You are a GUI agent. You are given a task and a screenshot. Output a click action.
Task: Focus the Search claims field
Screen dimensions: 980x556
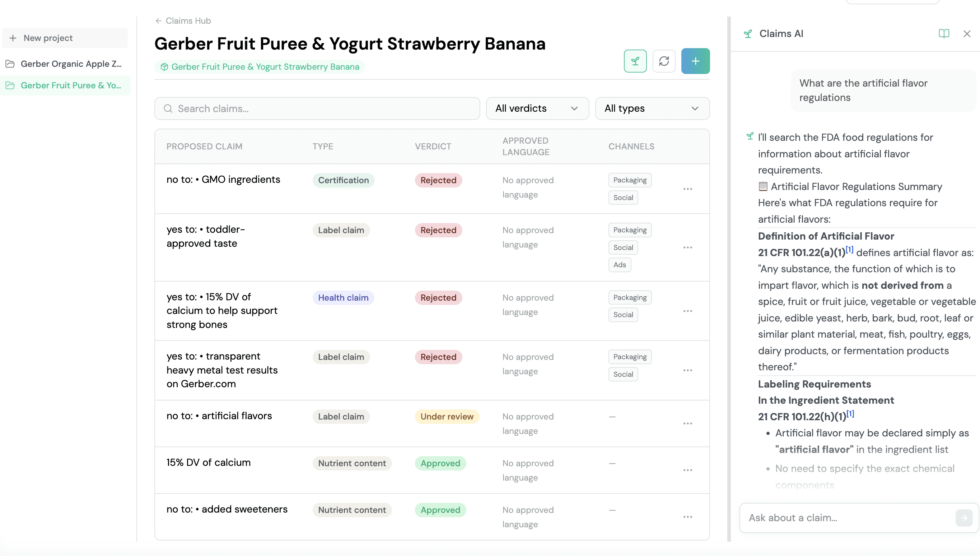[317, 108]
